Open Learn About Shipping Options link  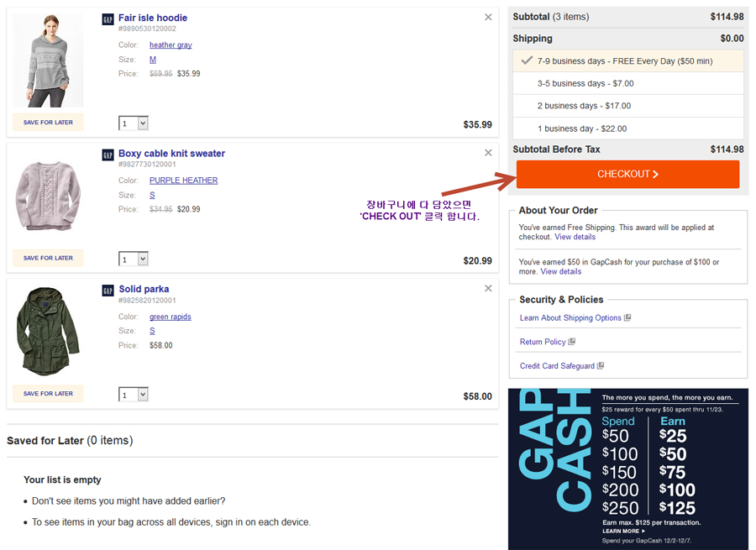pos(570,317)
